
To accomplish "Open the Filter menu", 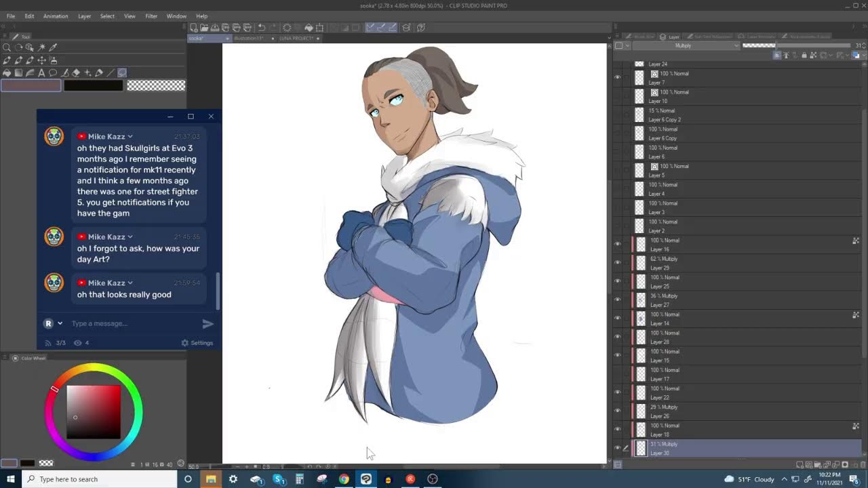I will pyautogui.click(x=151, y=16).
